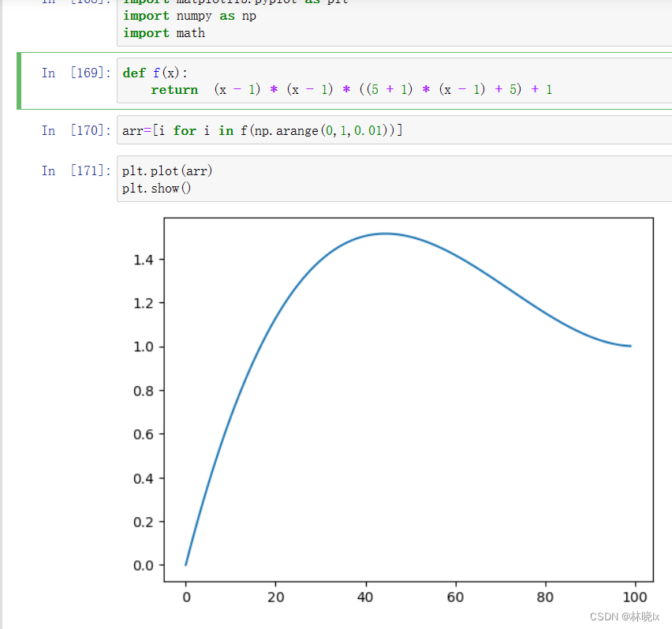Image resolution: width=672 pixels, height=629 pixels.
Task: Click x-axis tick label 100
Action: (x=635, y=597)
